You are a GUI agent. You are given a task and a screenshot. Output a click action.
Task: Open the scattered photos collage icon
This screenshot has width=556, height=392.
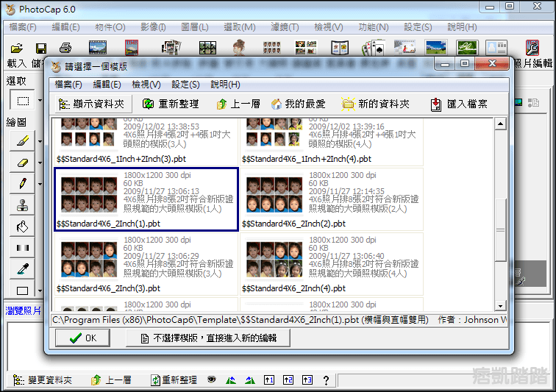coord(171,47)
